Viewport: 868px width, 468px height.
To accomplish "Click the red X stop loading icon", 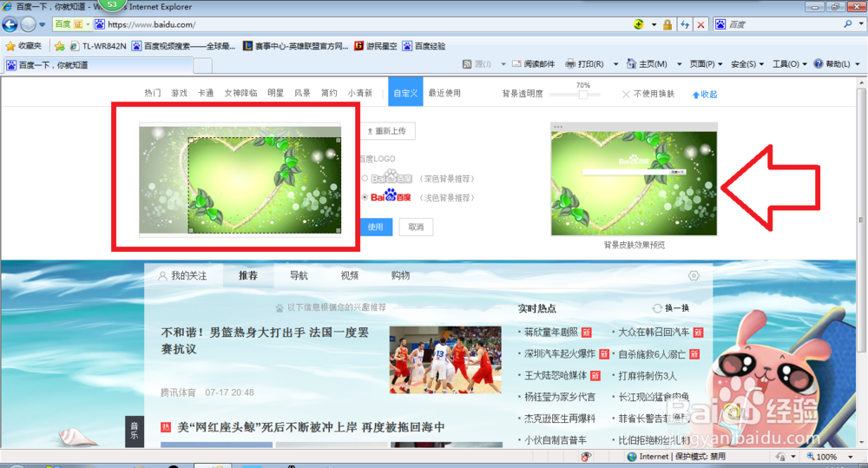I will [x=700, y=24].
